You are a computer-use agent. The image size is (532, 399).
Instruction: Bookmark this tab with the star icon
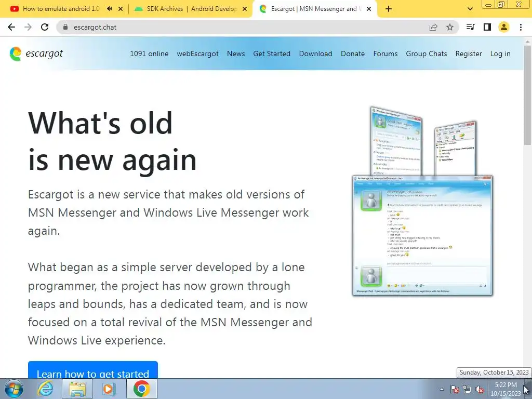point(450,27)
